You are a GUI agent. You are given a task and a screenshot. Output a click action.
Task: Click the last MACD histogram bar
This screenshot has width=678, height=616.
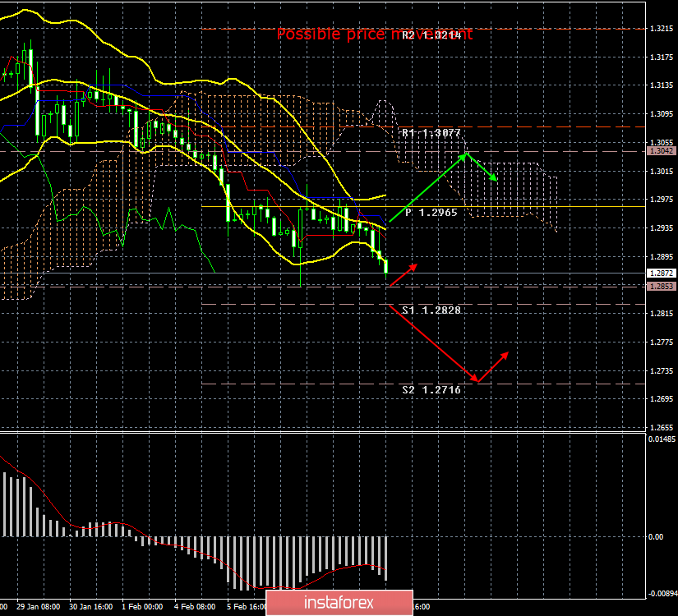tap(385, 558)
